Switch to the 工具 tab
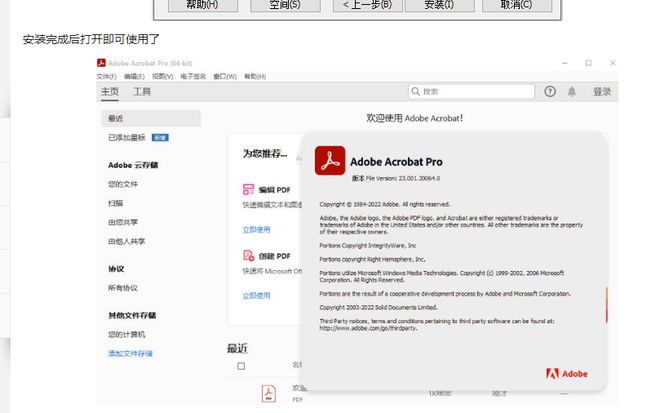This screenshot has height=413, width=660. pyautogui.click(x=142, y=92)
